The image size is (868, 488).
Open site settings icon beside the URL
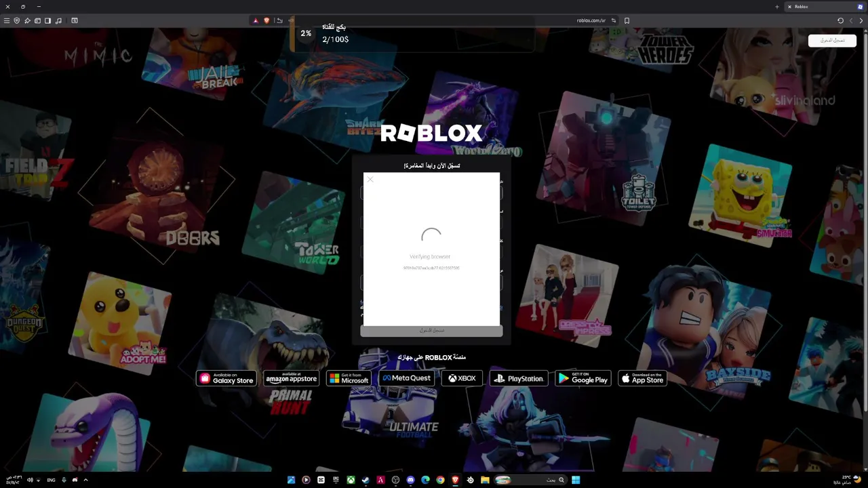pos(614,20)
